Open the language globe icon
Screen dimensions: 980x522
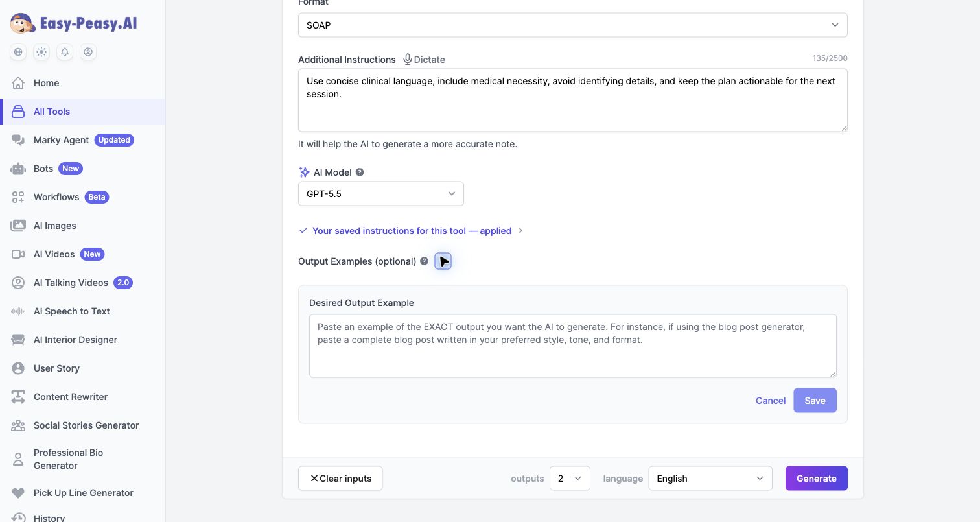tap(18, 52)
